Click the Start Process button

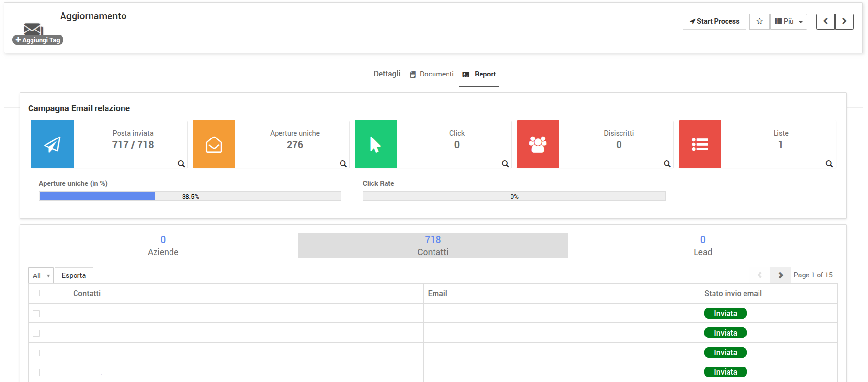pos(714,21)
